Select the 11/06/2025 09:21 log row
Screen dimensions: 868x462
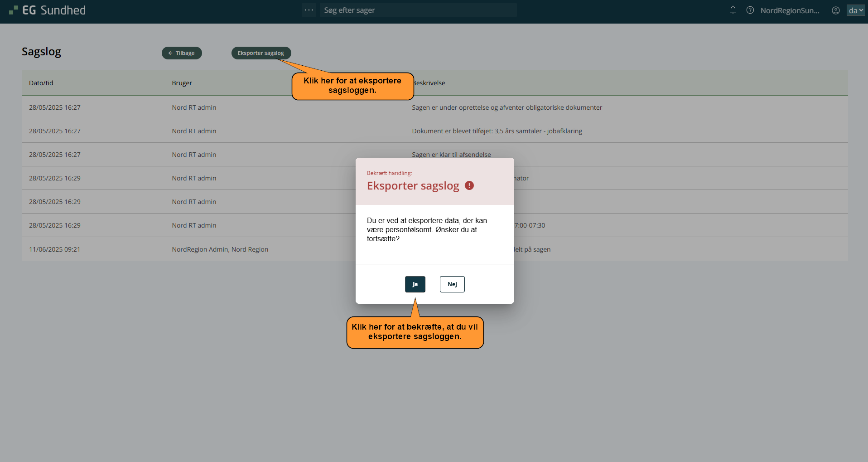click(55, 249)
